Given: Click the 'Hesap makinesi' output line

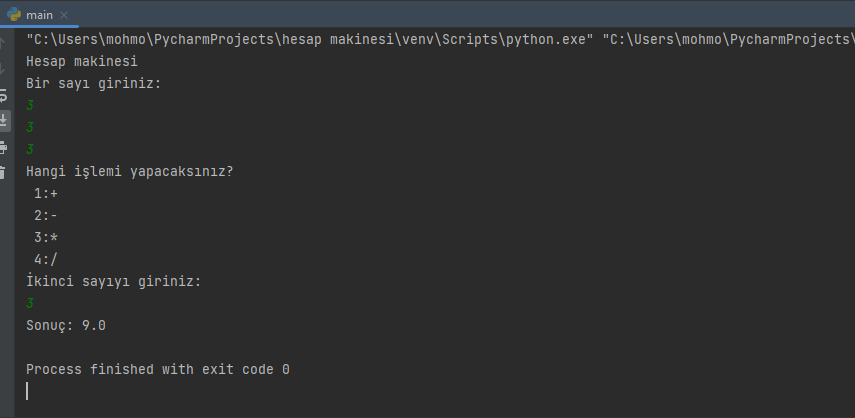Looking at the screenshot, I should coord(81,62).
